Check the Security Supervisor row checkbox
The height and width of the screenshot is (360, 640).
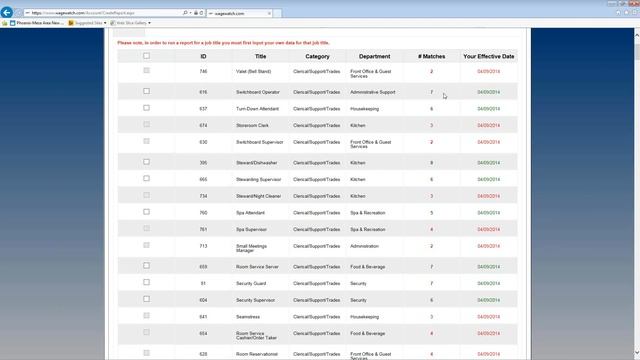click(147, 299)
